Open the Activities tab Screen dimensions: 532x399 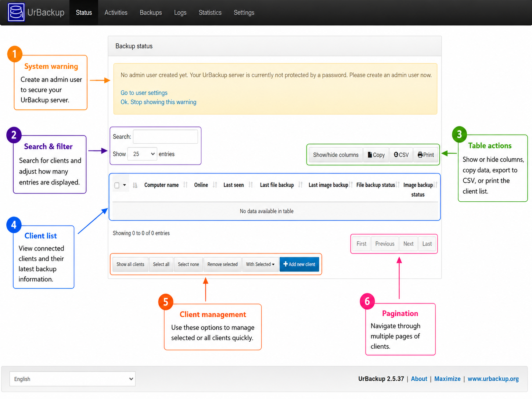(x=116, y=12)
